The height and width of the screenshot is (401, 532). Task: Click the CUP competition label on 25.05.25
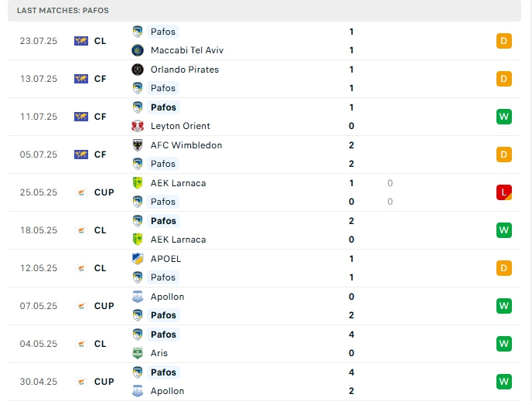[104, 192]
